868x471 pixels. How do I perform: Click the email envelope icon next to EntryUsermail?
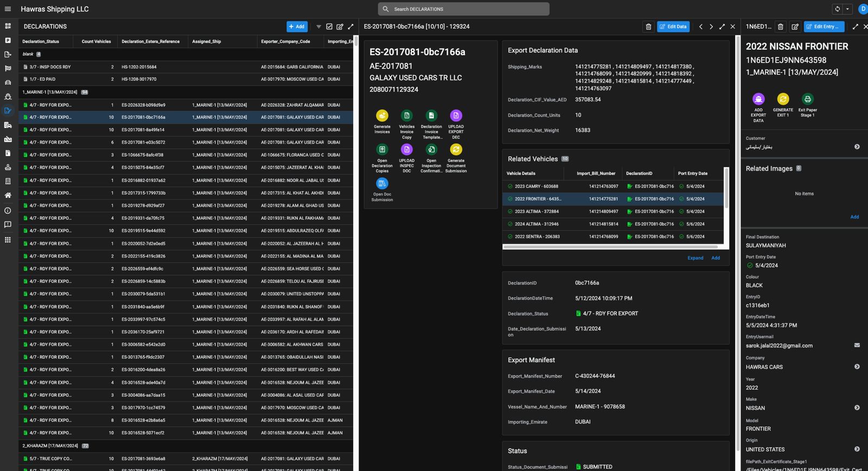click(857, 345)
